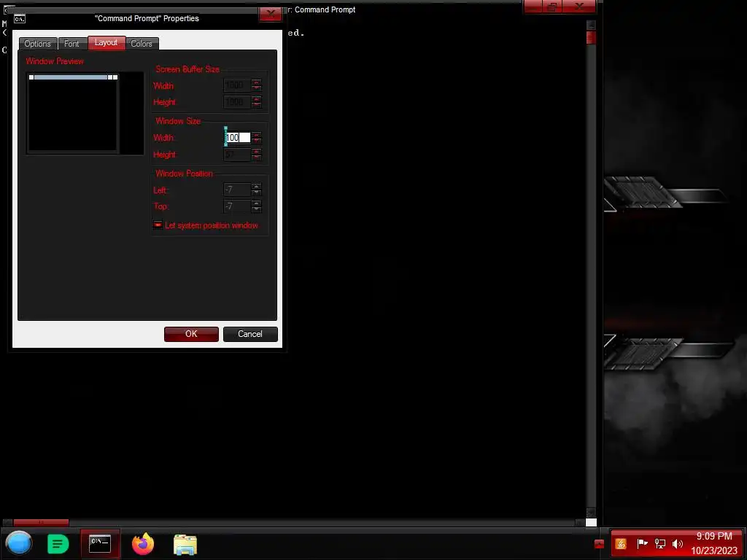Open the volume speaker tray icon
This screenshot has height=560, width=747.
click(x=678, y=543)
